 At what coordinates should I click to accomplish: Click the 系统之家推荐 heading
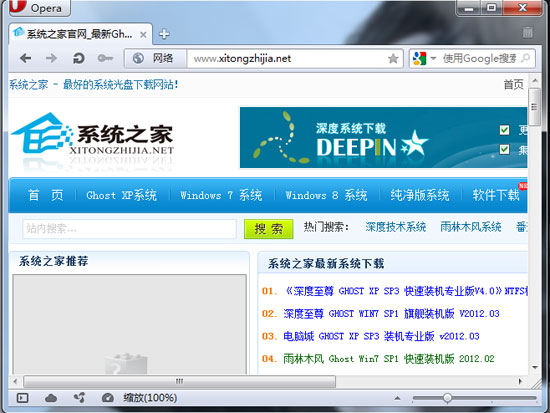point(53,261)
